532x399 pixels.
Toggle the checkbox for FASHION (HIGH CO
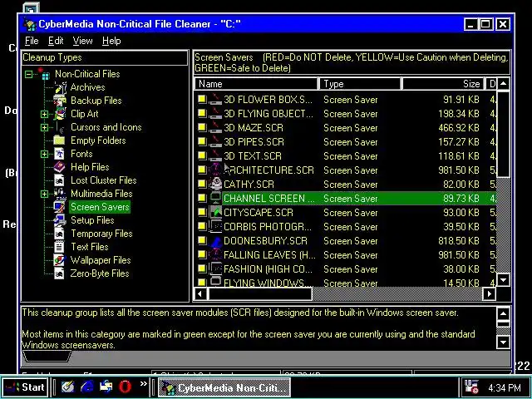[202, 268]
